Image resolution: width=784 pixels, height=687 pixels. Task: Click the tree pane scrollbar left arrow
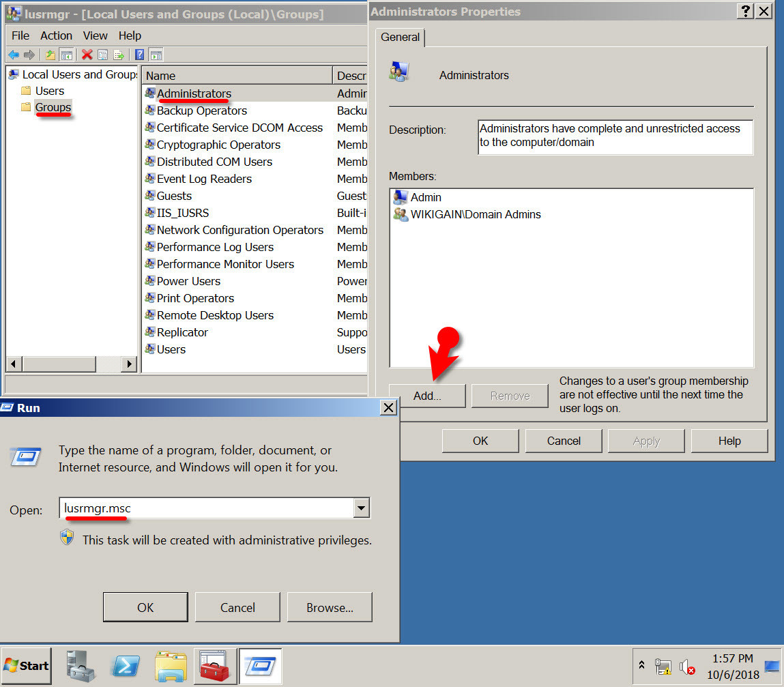tap(14, 364)
